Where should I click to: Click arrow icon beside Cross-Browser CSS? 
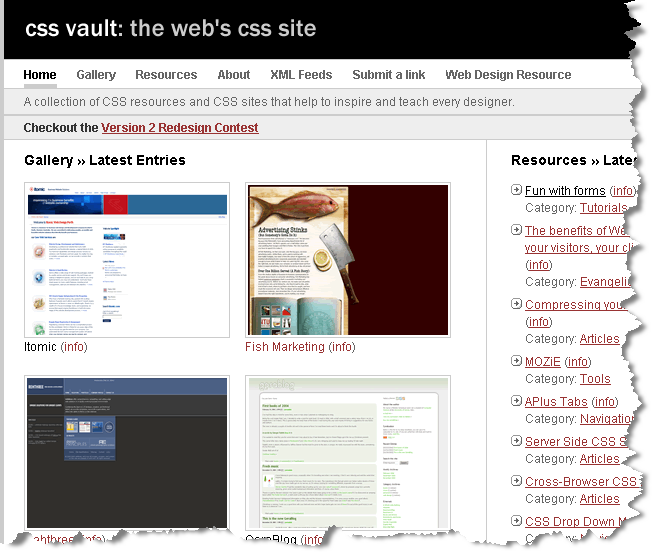tap(516, 481)
